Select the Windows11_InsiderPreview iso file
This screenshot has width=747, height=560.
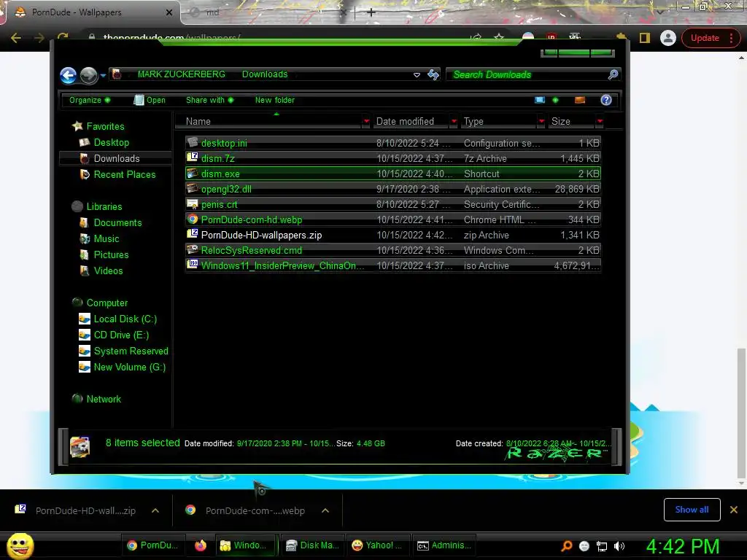[x=393, y=265]
